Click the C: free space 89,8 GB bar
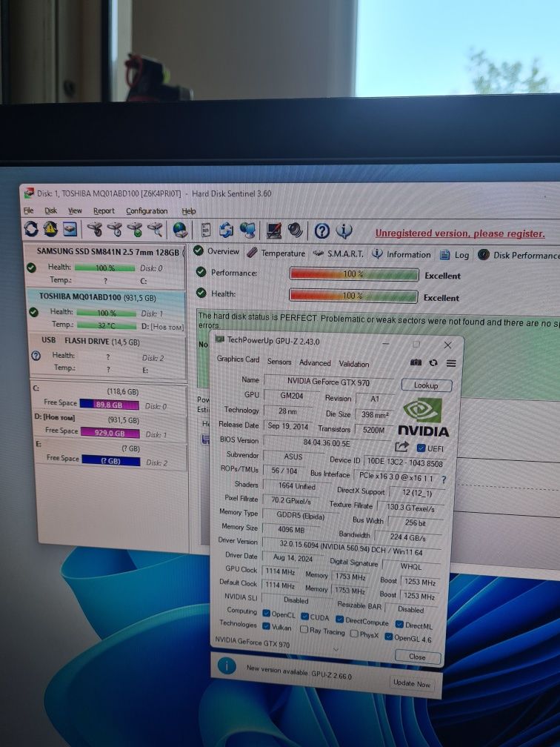This screenshot has height=747, width=560. [110, 405]
